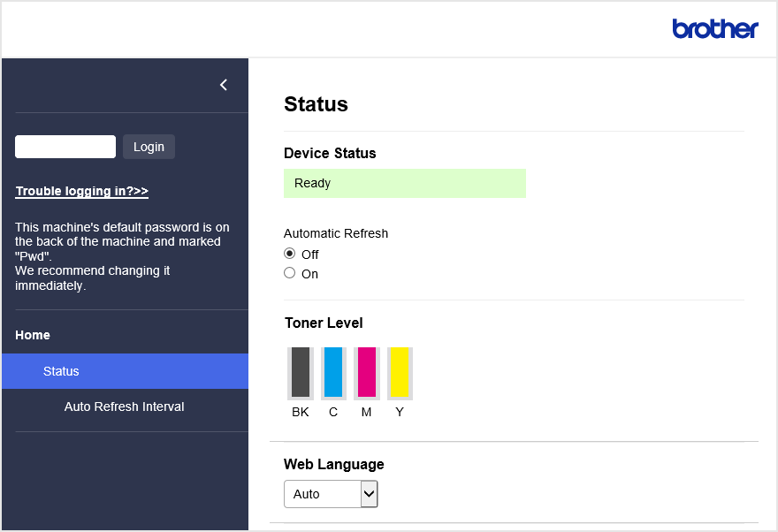Screen dimensions: 778x532
Task: Click the BK toner label
Action: point(301,412)
